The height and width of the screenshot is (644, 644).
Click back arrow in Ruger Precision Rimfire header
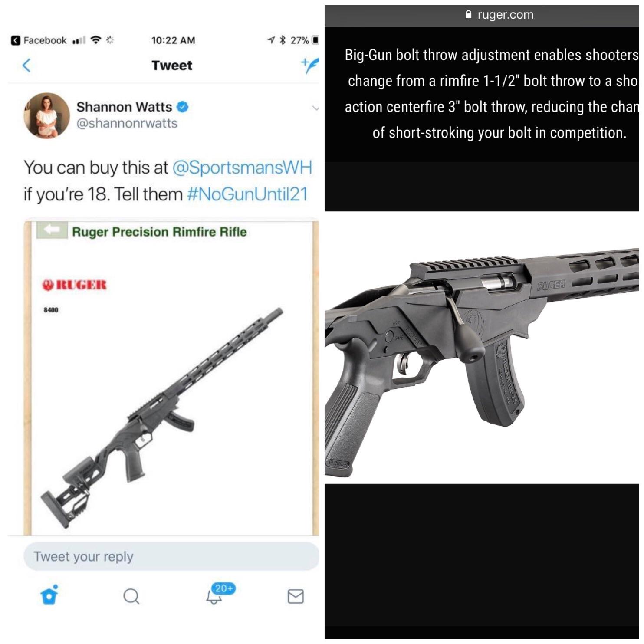[x=52, y=230]
